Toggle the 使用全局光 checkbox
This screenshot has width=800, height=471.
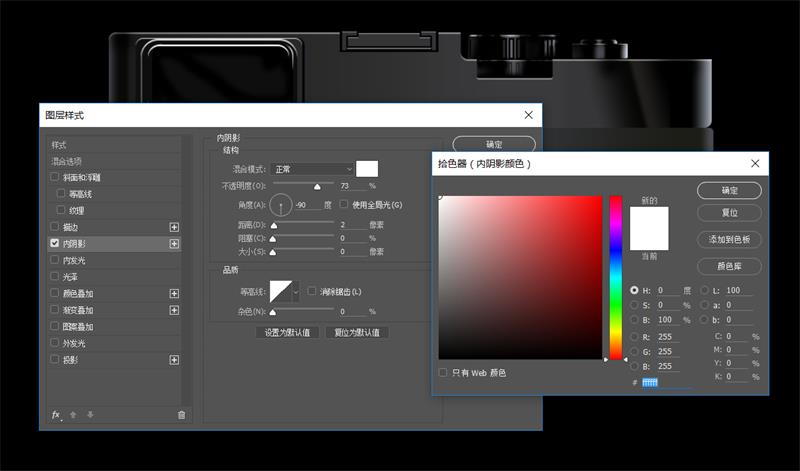[346, 205]
